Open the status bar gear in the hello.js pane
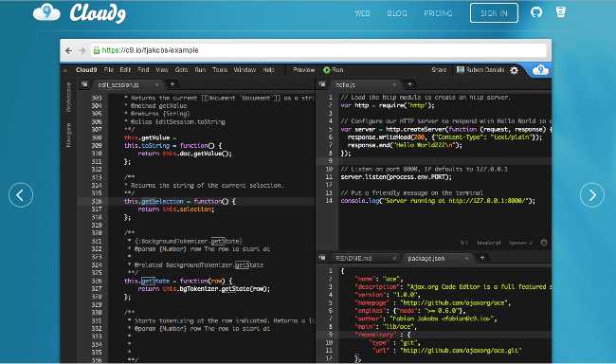Screen dimensions: 616x364 point(544,243)
